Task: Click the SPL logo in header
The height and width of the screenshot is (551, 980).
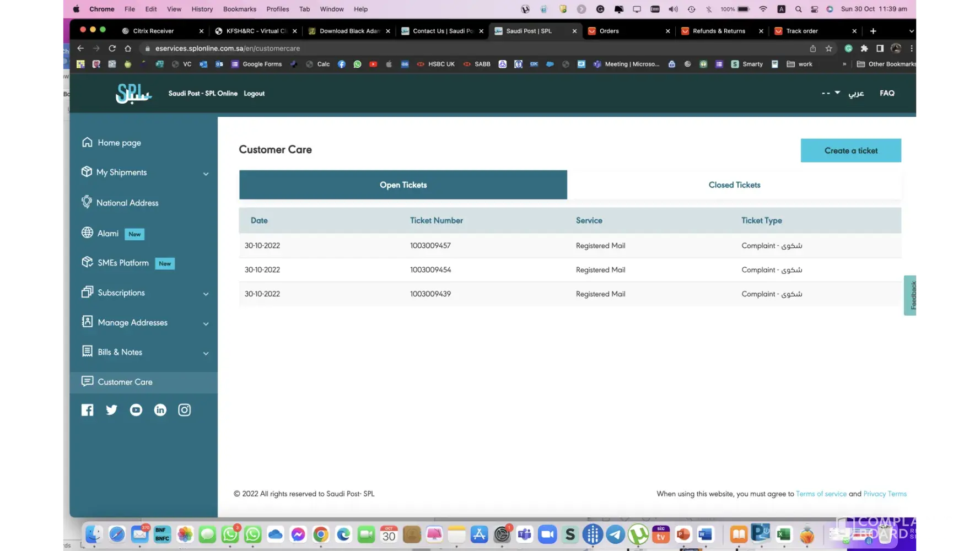Action: tap(133, 94)
